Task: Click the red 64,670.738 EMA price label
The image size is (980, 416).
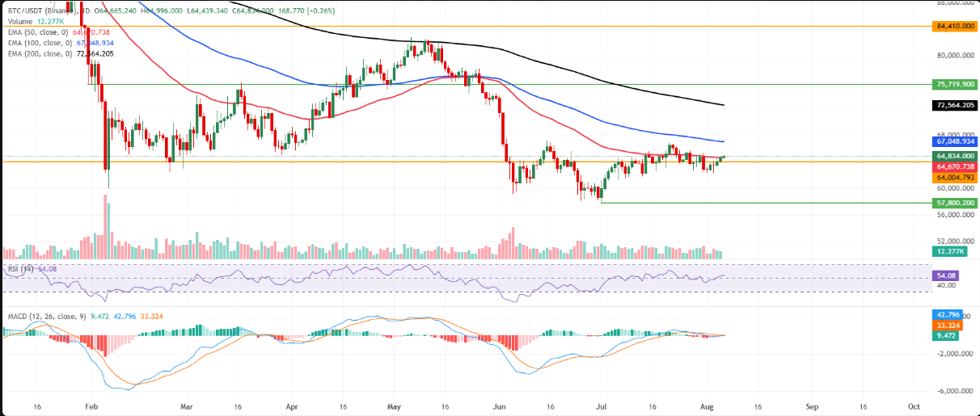Action: pos(954,166)
